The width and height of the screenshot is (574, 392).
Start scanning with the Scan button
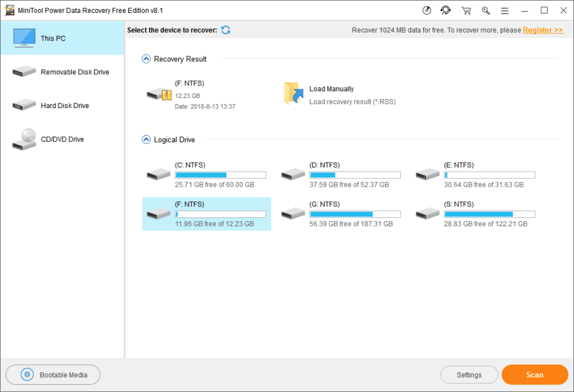click(534, 375)
